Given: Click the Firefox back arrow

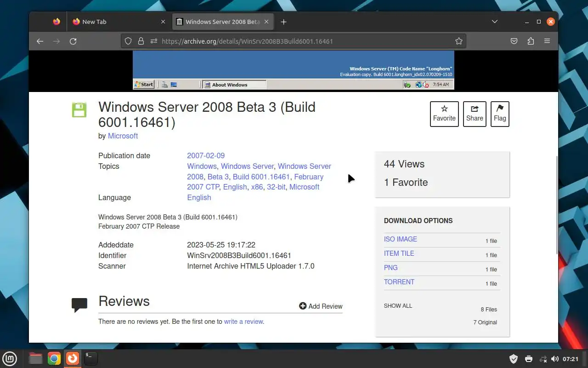Looking at the screenshot, I should pos(40,41).
